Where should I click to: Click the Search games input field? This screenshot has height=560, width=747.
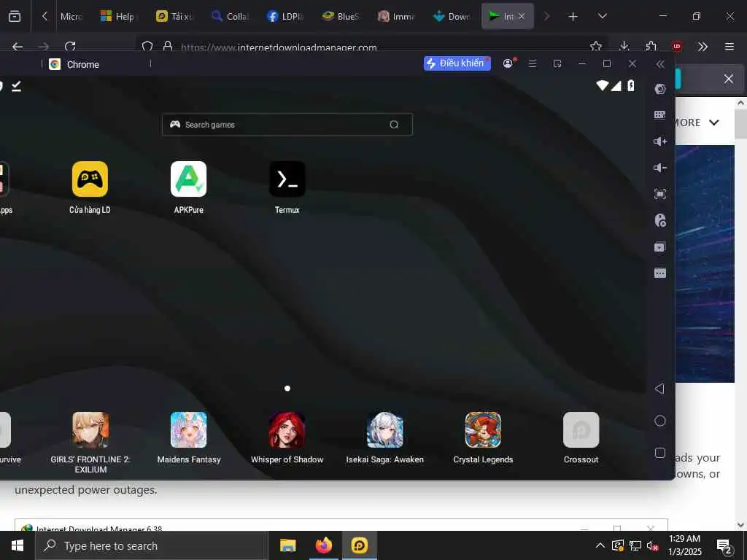[x=287, y=125]
